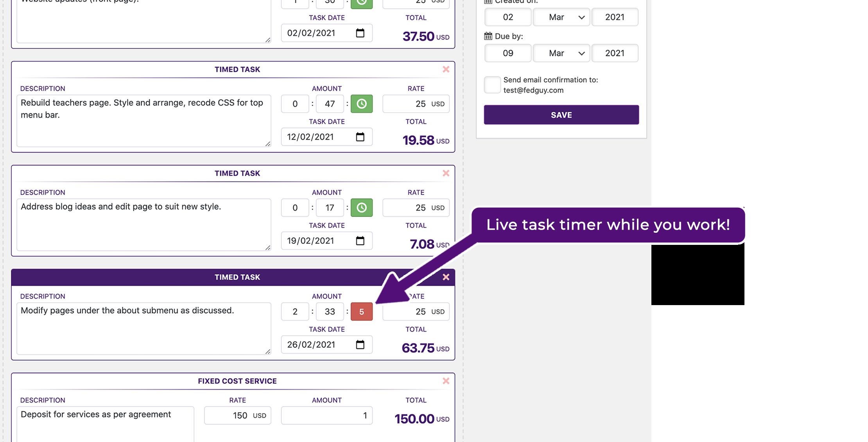
Task: Remove the active Modify pages timed task
Action: pyautogui.click(x=446, y=277)
